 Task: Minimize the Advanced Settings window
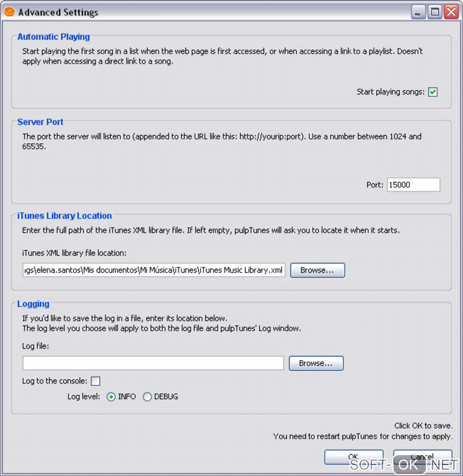tap(418, 12)
